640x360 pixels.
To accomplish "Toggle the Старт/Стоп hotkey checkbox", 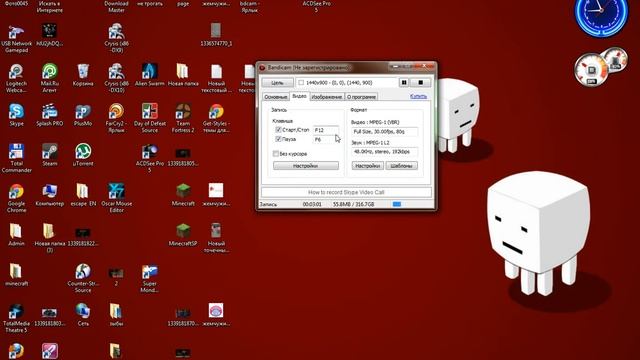I will click(278, 130).
